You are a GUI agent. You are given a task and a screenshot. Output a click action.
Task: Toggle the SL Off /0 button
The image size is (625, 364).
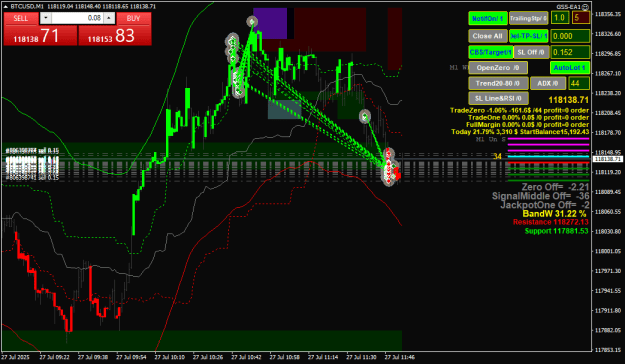tap(531, 52)
